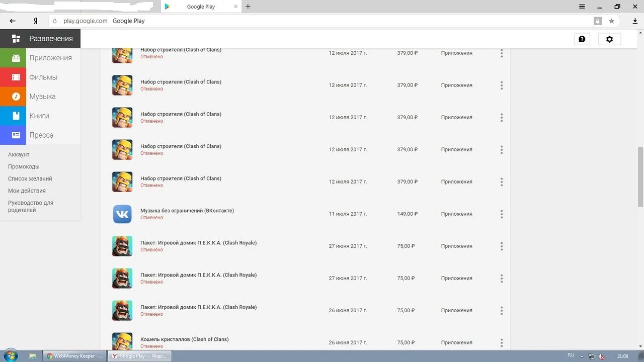Click the price '149,00 ₽'
This screenshot has height=362, width=644.
click(408, 214)
